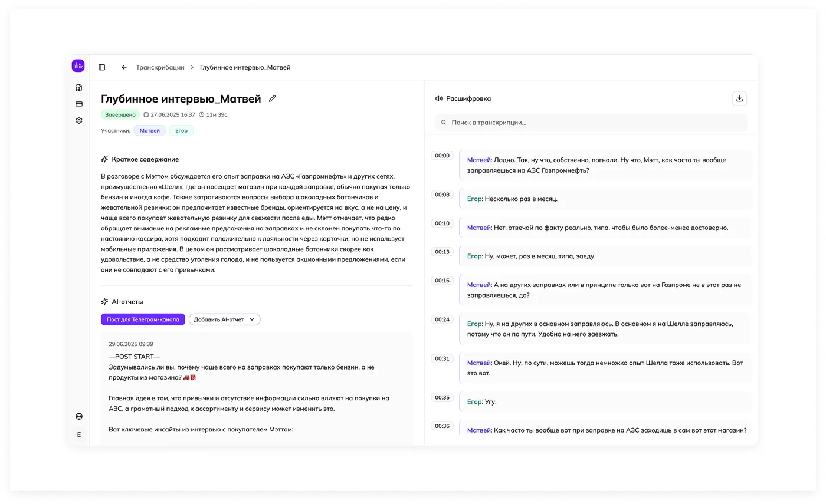826x504 pixels.
Task: Download the transcription file
Action: pos(739,98)
